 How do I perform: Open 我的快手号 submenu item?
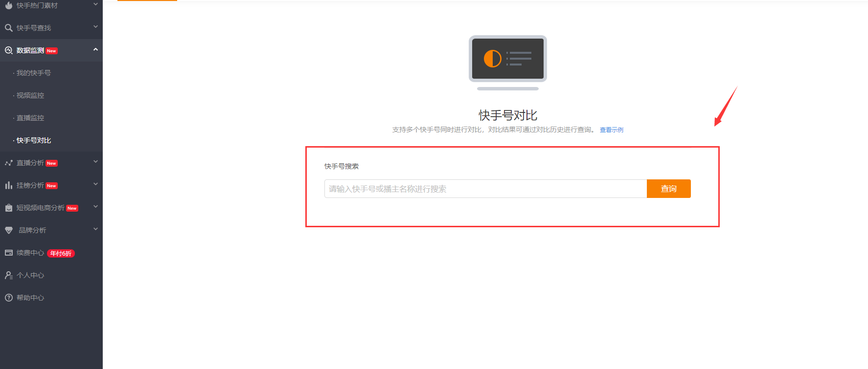(x=33, y=73)
